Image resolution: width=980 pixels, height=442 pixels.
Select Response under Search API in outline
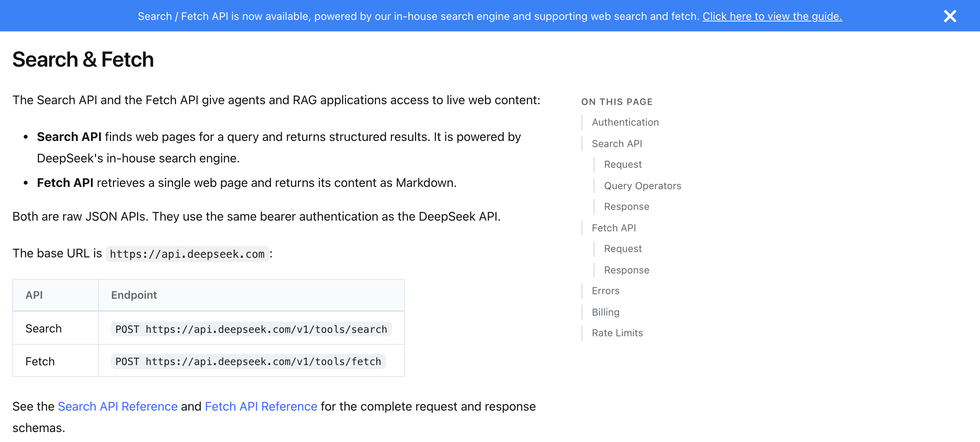(627, 206)
